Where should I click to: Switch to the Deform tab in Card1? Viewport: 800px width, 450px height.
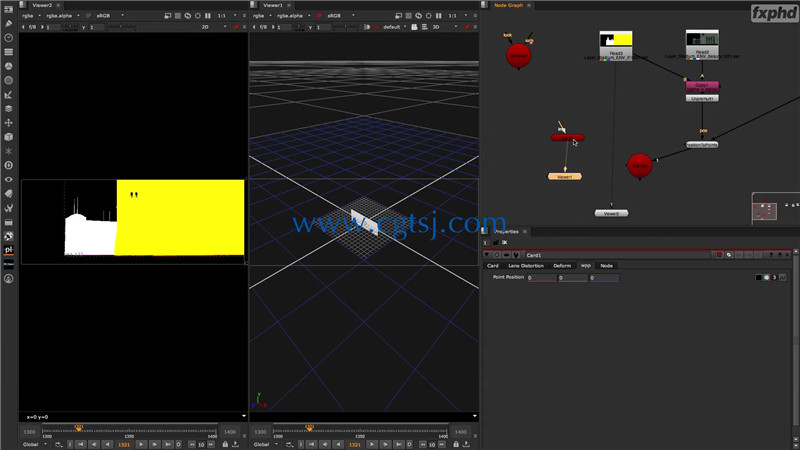click(x=562, y=266)
